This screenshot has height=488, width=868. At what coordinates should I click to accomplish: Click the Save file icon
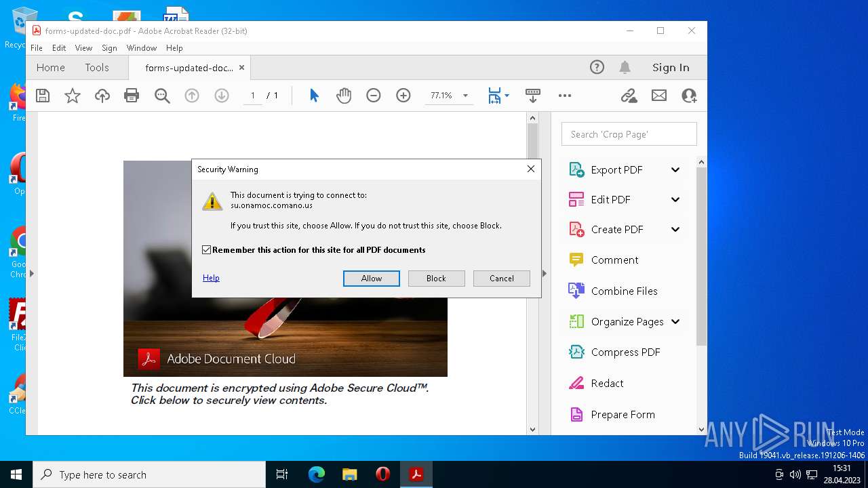tap(43, 96)
